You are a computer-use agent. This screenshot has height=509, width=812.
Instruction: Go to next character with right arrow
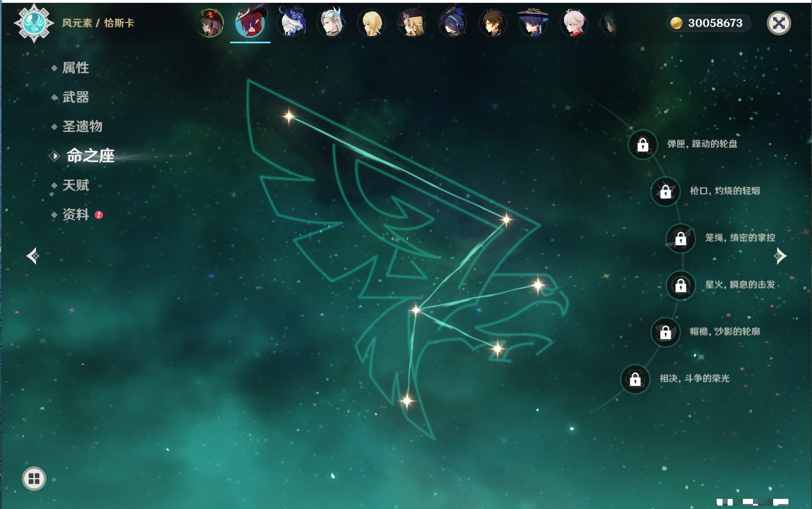(780, 256)
